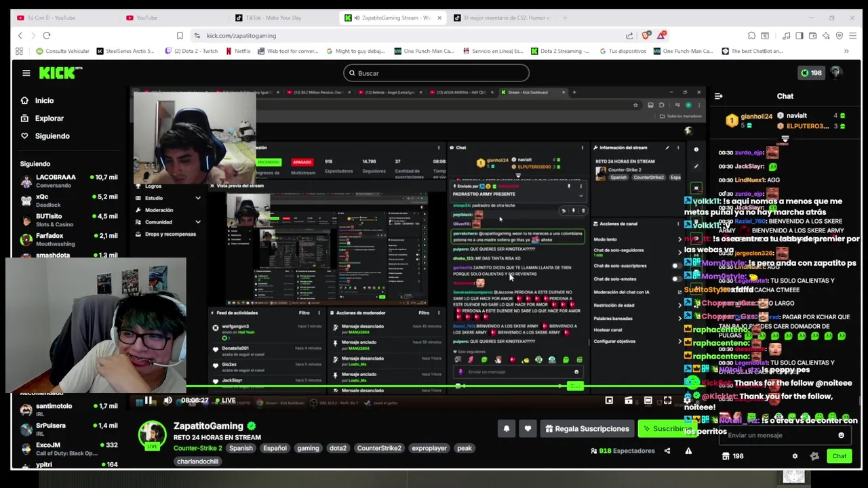The width and height of the screenshot is (868, 488).
Task: Open the Brave Shields icon
Action: click(646, 35)
